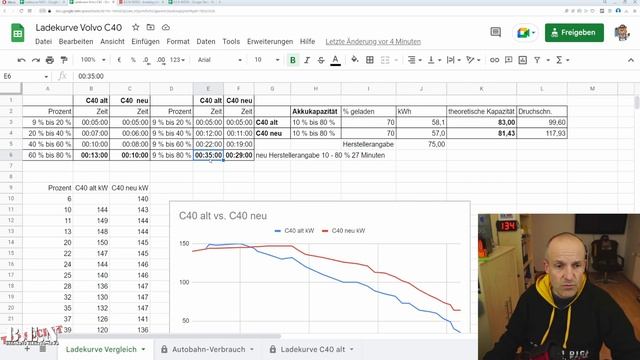640x360 pixels.
Task: Click the Freigeben share button
Action: [x=574, y=33]
